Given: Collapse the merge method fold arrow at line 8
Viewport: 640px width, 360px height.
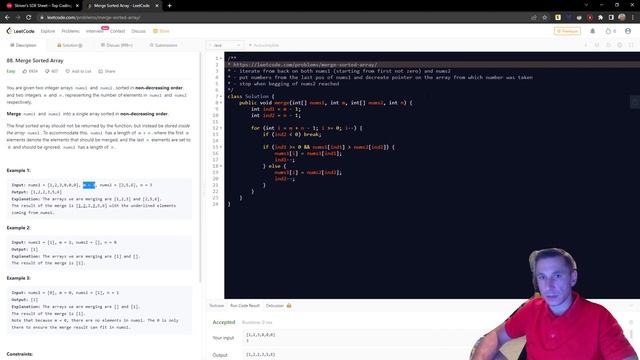Looking at the screenshot, I should 221,103.
